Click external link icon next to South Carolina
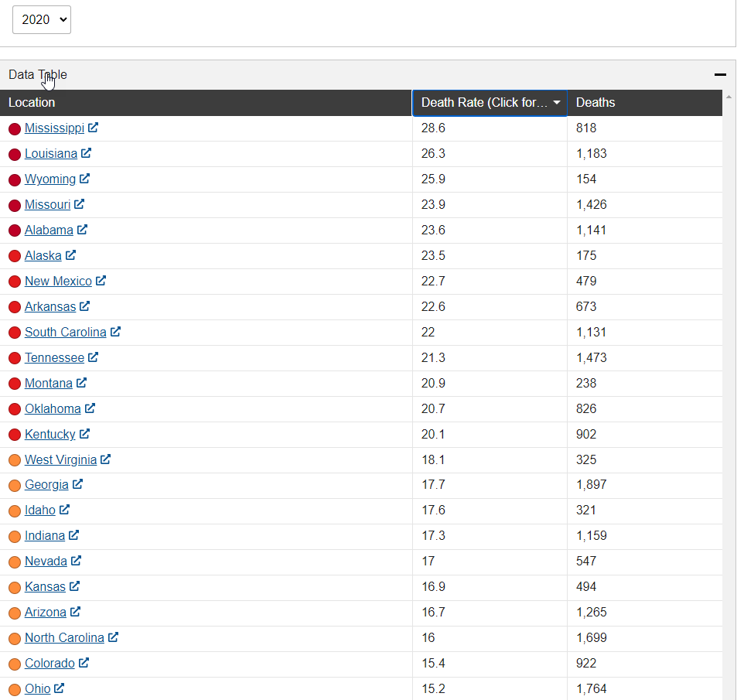Image resolution: width=744 pixels, height=700 pixels. [115, 331]
